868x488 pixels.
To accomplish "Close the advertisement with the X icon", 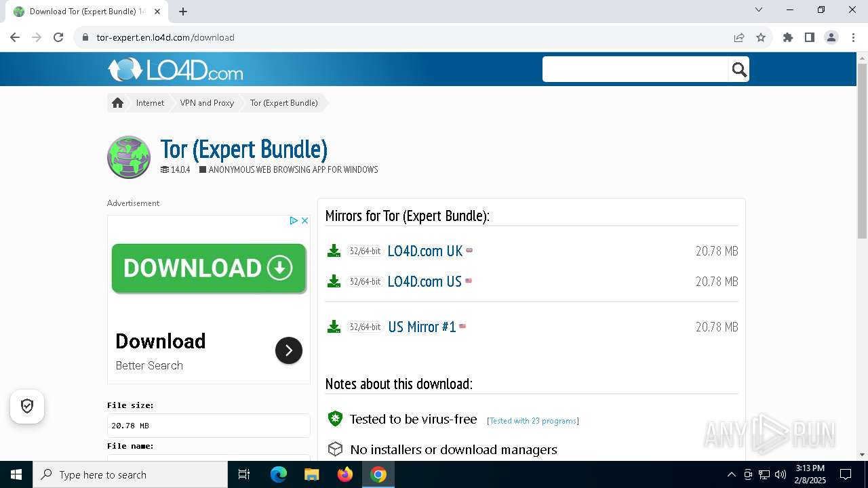I will (x=305, y=220).
